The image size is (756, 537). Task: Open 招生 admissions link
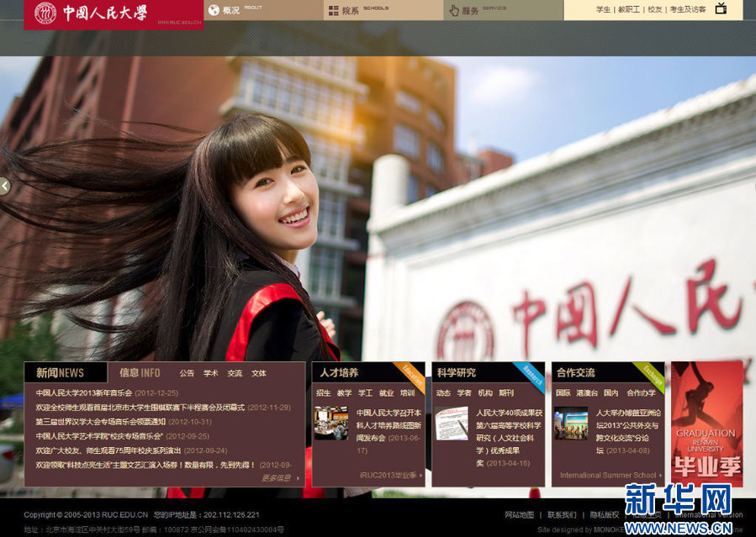pyautogui.click(x=324, y=393)
